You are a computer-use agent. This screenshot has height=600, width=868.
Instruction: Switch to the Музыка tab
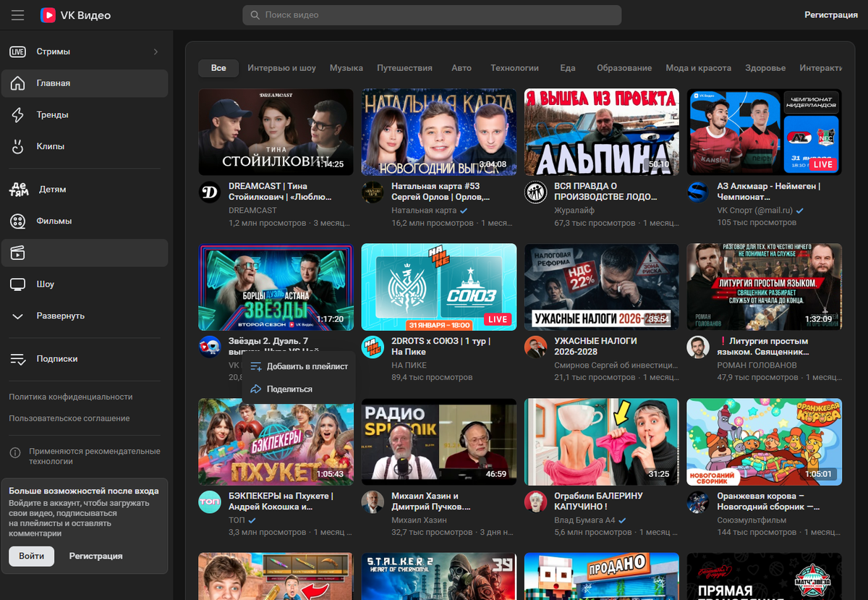click(346, 68)
